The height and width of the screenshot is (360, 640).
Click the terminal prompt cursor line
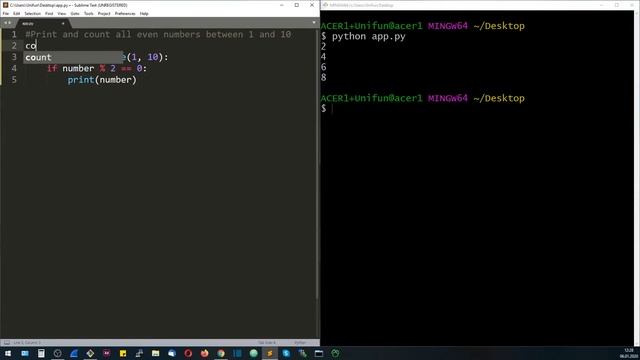328,108
